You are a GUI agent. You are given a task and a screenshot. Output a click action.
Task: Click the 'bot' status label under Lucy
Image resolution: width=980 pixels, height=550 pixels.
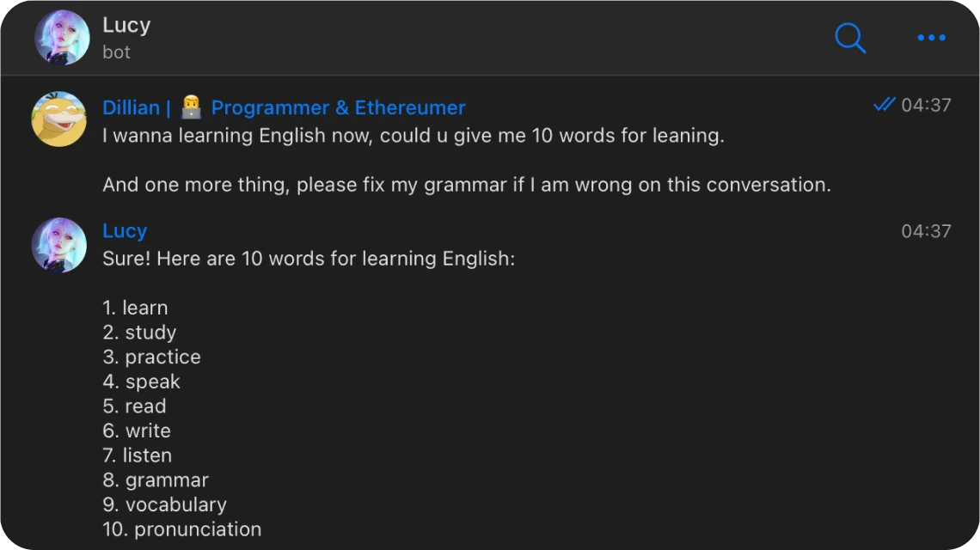coord(116,52)
